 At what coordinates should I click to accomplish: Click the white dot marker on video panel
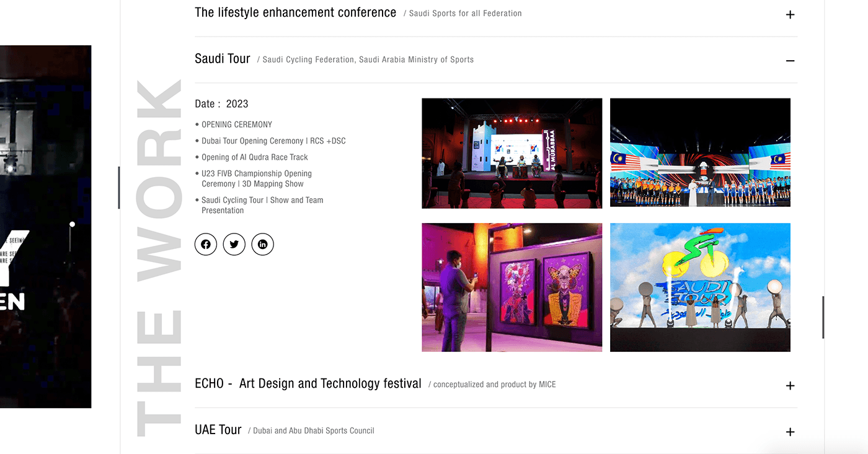(73, 224)
